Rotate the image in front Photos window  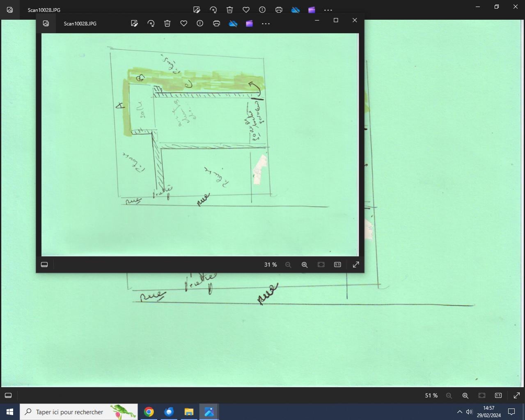(x=151, y=23)
